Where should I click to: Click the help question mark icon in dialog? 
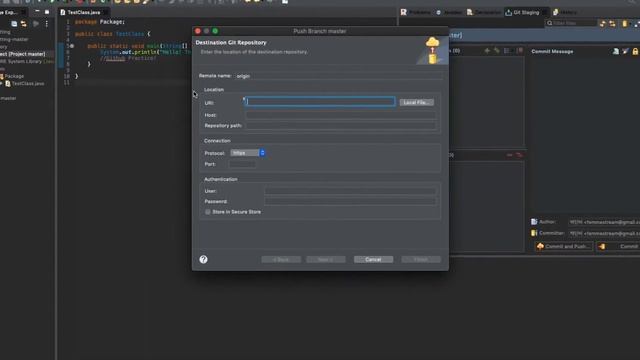pos(203,260)
